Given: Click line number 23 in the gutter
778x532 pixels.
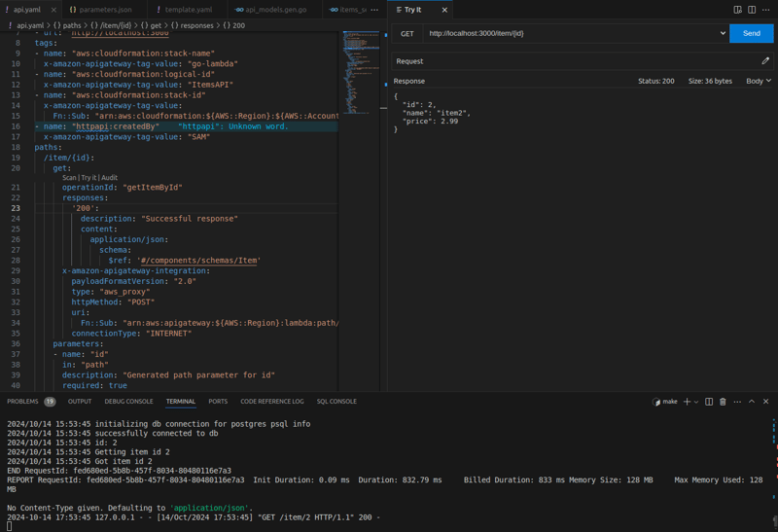Looking at the screenshot, I should coord(16,208).
